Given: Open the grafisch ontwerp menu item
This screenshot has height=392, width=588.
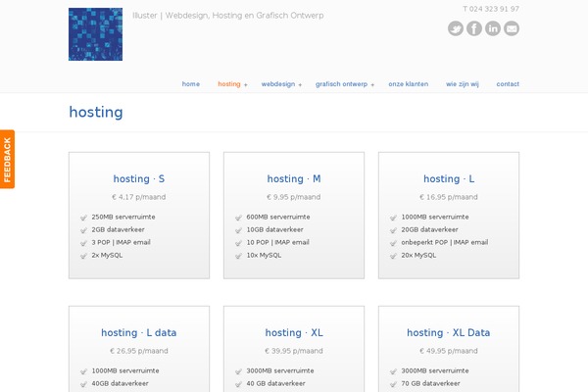Looking at the screenshot, I should coord(342,84).
